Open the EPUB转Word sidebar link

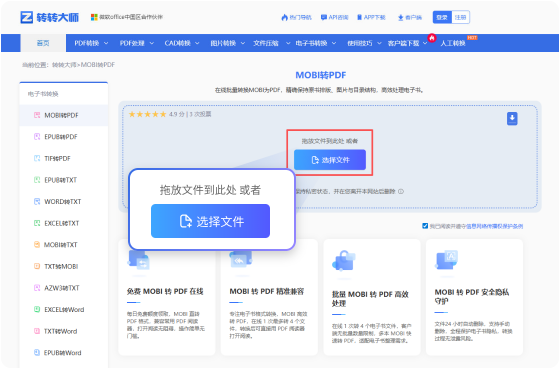62,353
